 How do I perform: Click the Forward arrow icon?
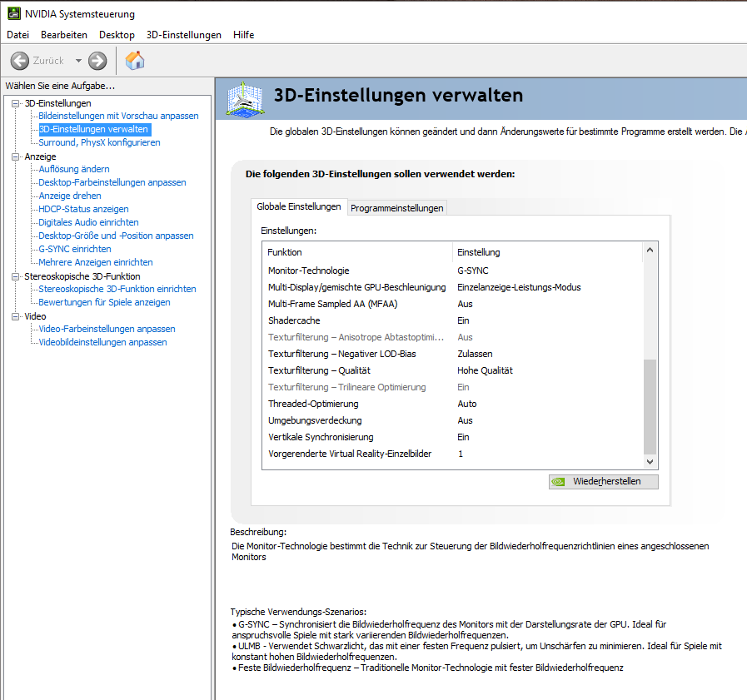point(97,61)
